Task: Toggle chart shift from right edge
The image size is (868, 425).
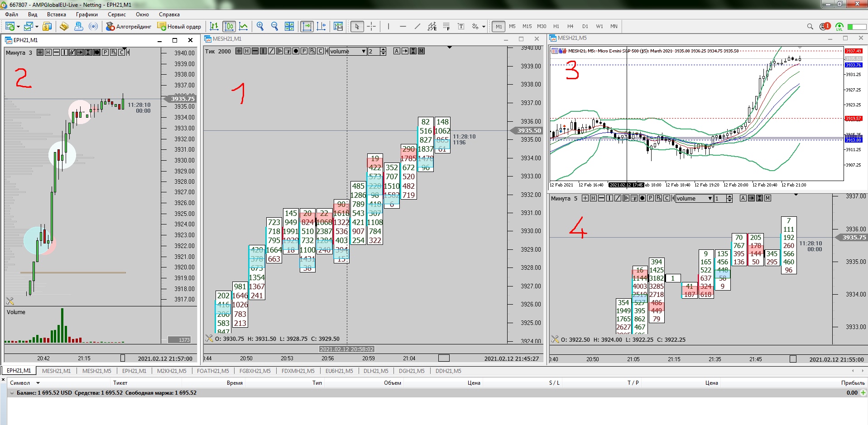Action: click(321, 26)
